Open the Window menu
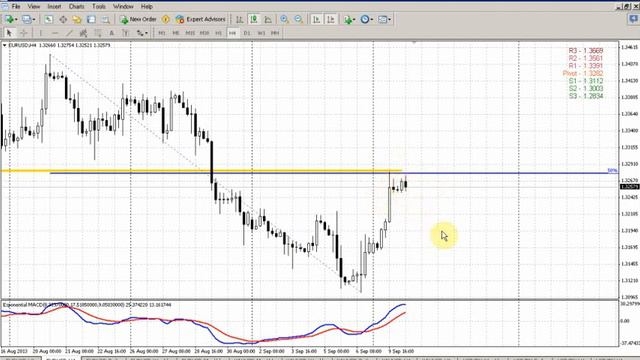The height and width of the screenshot is (360, 640). [x=123, y=7]
